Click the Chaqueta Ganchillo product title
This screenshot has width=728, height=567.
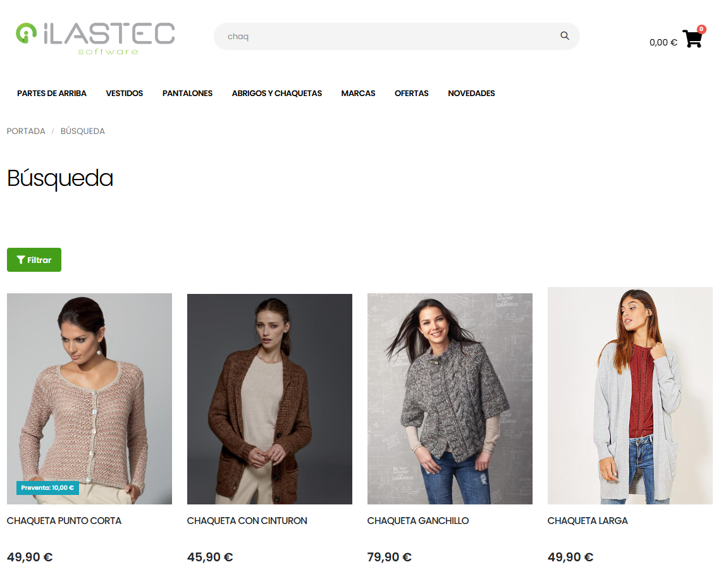tap(418, 521)
